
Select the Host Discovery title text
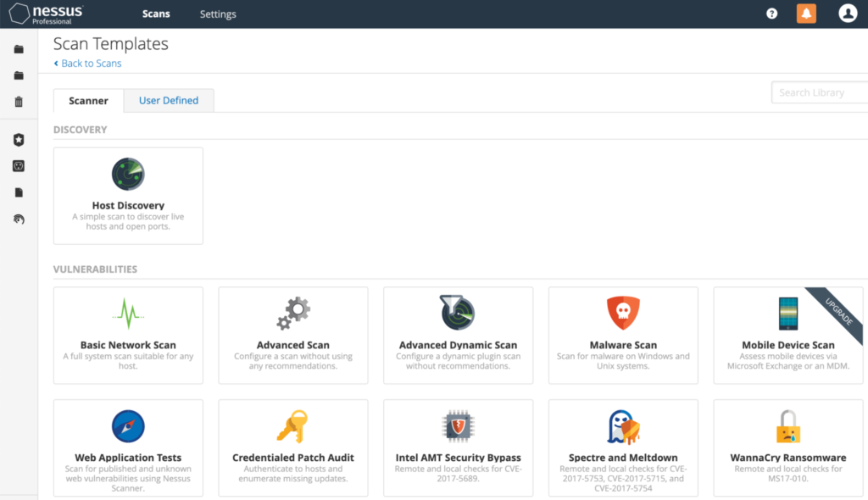[x=128, y=205]
